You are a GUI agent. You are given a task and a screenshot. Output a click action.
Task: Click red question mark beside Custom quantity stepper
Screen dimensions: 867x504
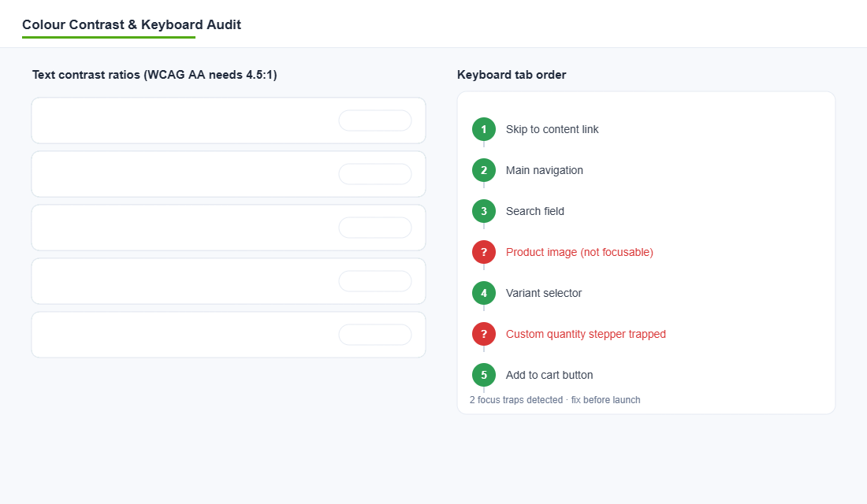click(484, 334)
